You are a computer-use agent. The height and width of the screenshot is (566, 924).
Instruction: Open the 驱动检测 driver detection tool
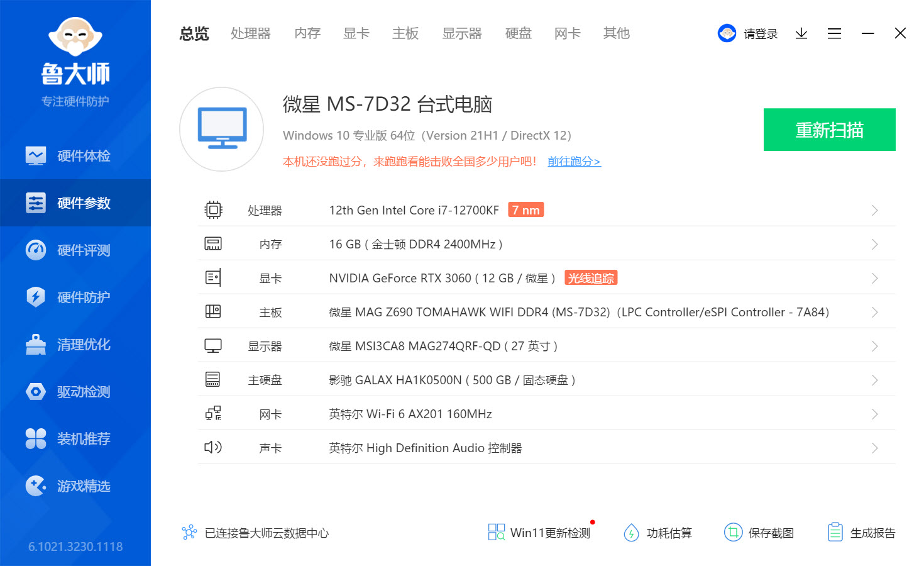click(75, 391)
